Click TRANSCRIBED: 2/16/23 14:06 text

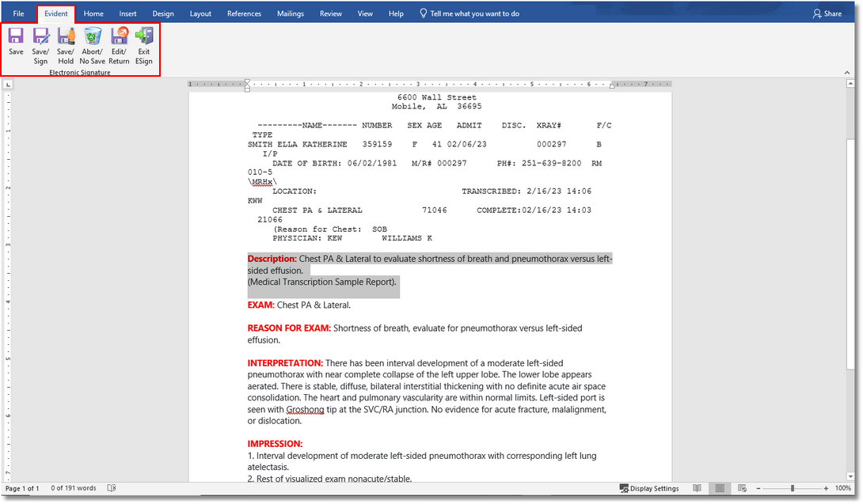coord(527,191)
